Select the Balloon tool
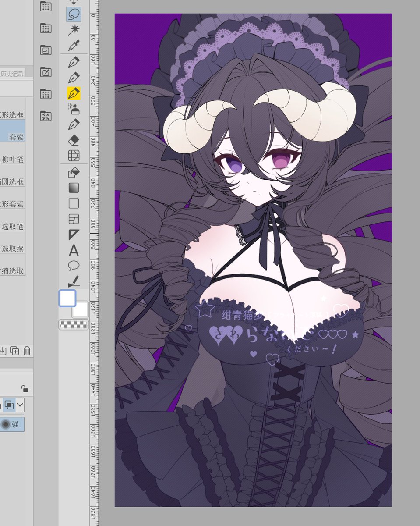Viewport: 420px width, 526px height. point(74,265)
